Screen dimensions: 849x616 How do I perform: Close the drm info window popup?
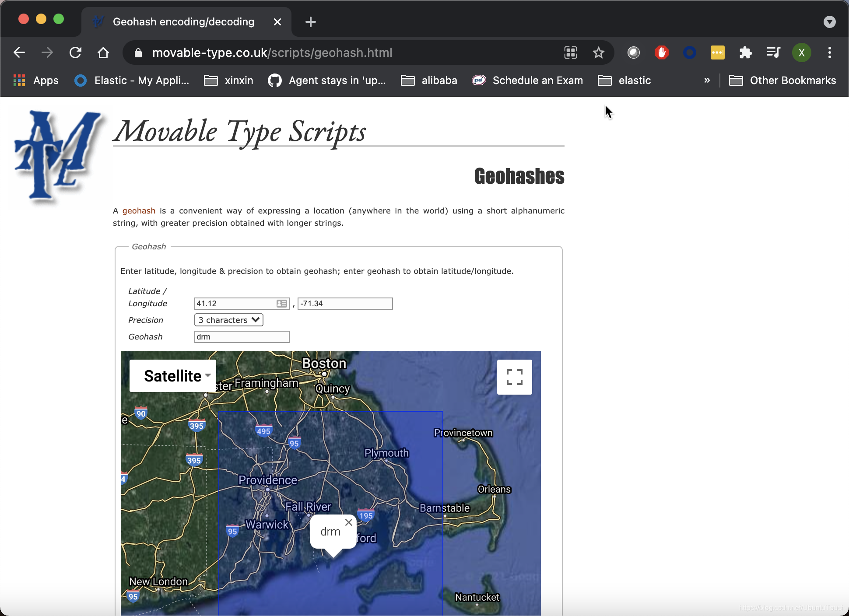point(348,522)
